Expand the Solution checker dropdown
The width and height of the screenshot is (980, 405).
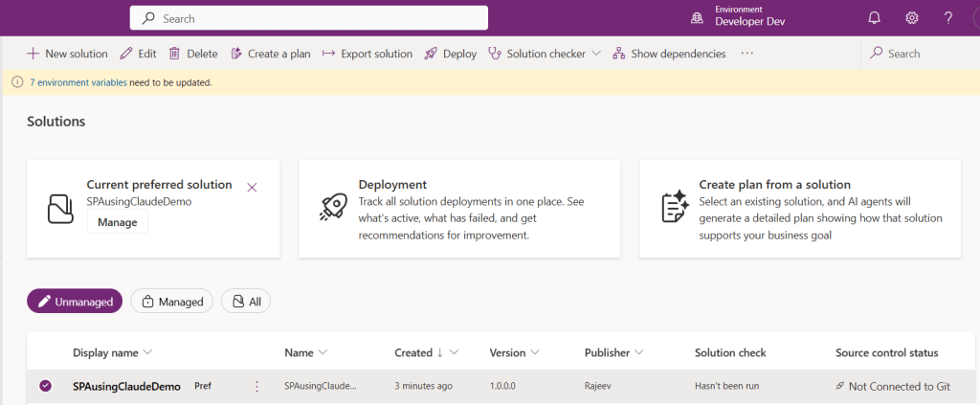click(595, 54)
